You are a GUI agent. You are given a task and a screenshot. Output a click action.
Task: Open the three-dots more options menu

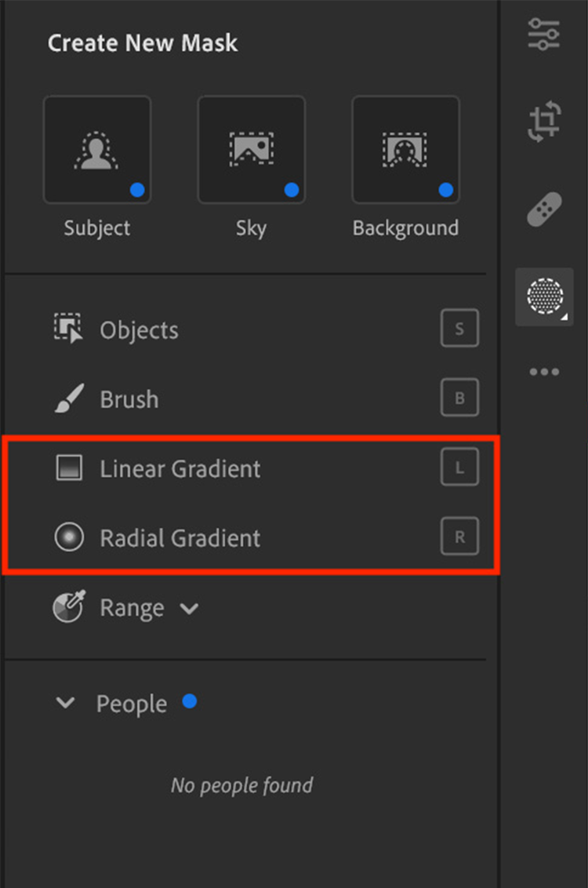[544, 372]
